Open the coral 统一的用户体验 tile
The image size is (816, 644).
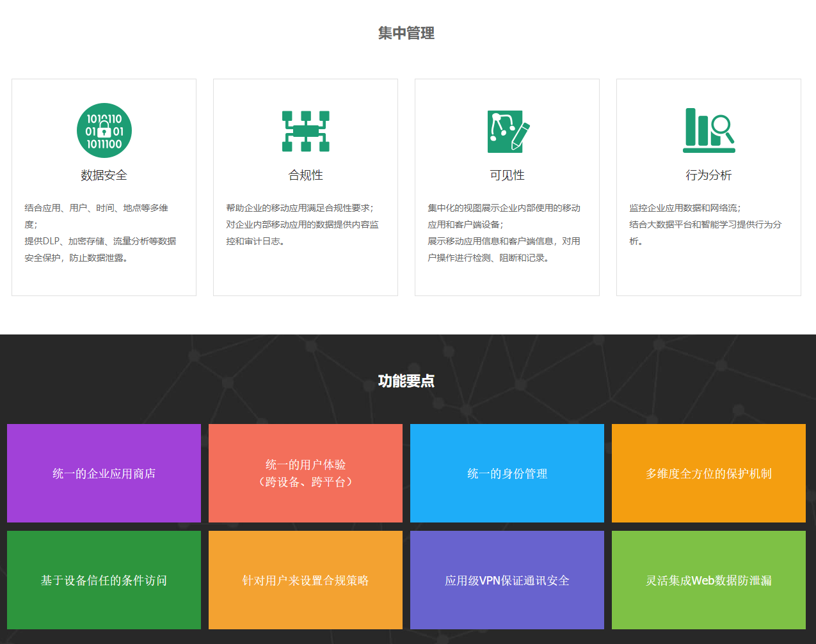tap(305, 473)
